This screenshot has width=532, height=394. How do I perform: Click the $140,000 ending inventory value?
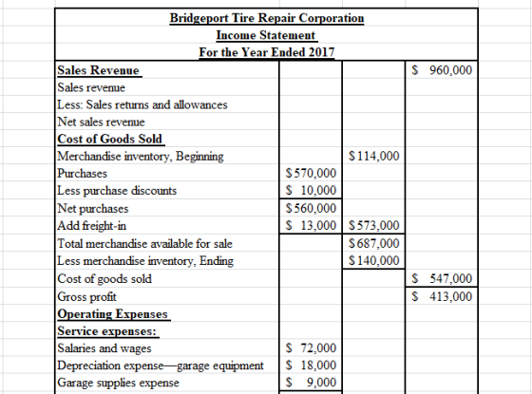[374, 260]
